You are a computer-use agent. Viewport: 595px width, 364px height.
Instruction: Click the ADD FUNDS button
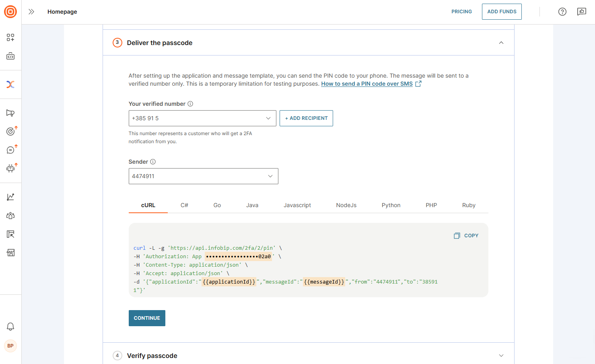pyautogui.click(x=502, y=12)
